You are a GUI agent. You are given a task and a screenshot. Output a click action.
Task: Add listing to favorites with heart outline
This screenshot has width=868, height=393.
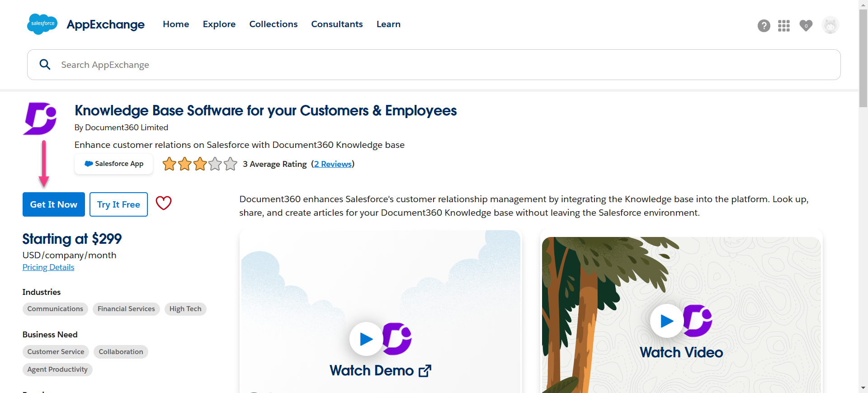(x=164, y=203)
